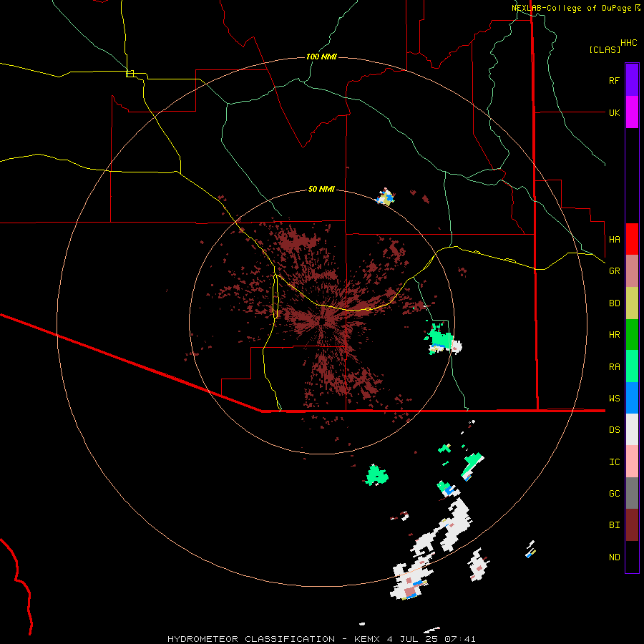Click the ND black legend swatch
Viewport: 644px width, 644px height.
[632, 557]
